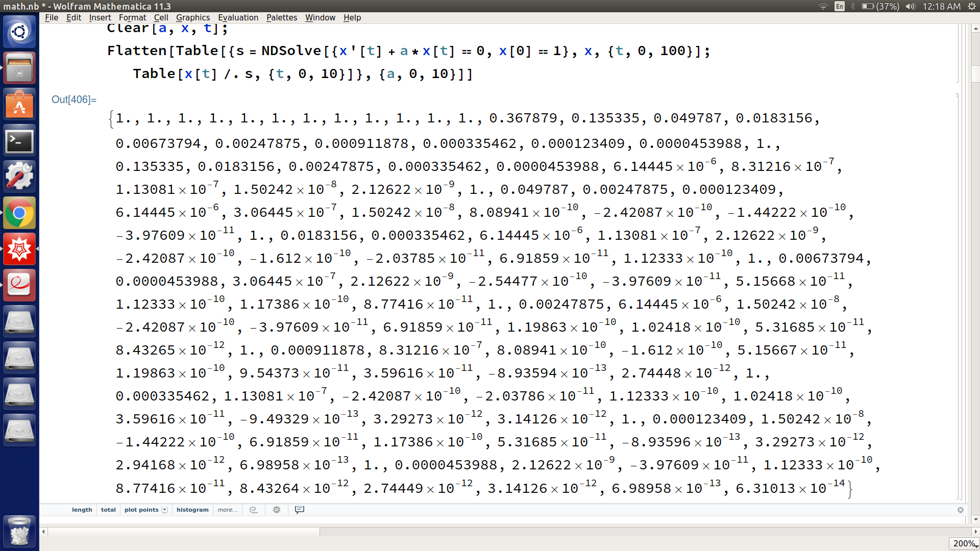
Task: Click the histogram tab at bottom toolbar
Action: 190,509
